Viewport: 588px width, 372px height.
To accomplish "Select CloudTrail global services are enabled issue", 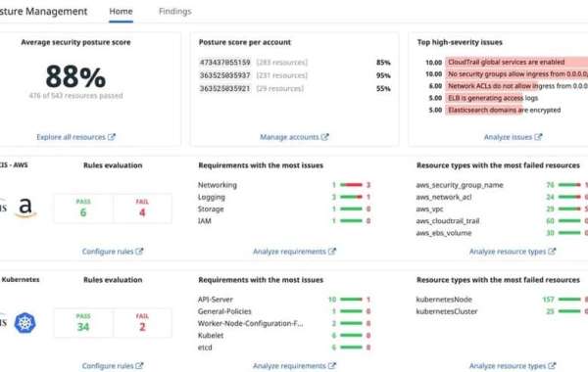I will tap(506, 62).
